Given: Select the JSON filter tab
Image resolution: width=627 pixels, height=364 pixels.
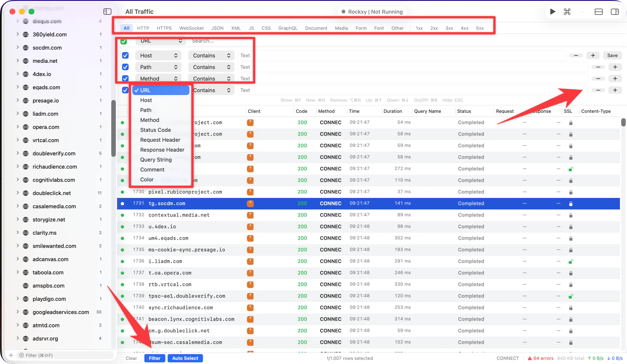Looking at the screenshot, I should (x=218, y=28).
